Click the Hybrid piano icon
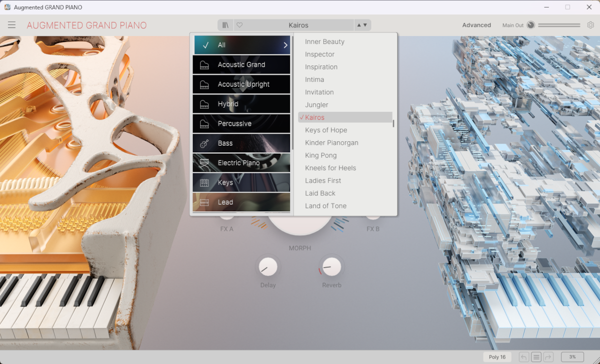600x364 pixels. click(204, 104)
